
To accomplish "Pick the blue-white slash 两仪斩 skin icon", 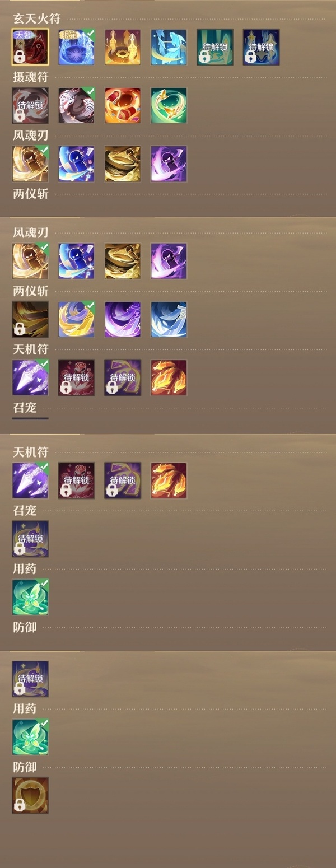I will (x=169, y=319).
